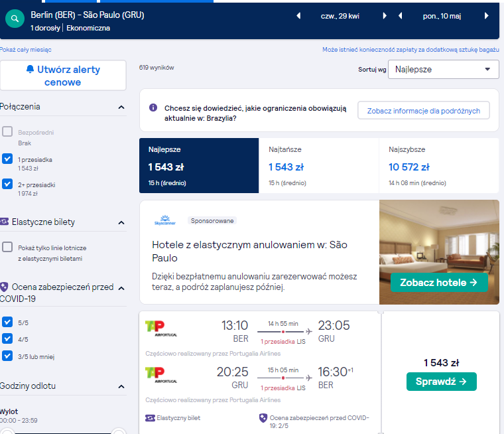Click the Berlin (BER) – São Paulo route header

(88, 15)
